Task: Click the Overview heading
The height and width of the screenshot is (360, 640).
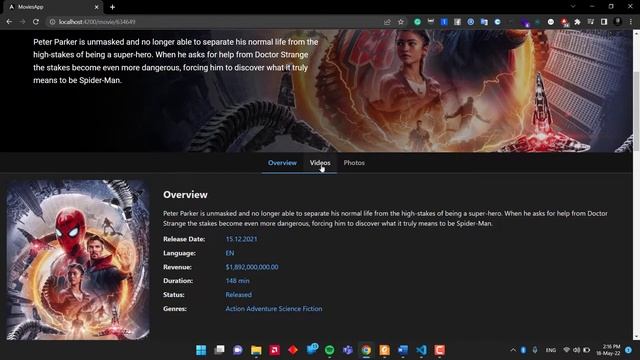Action: [185, 195]
